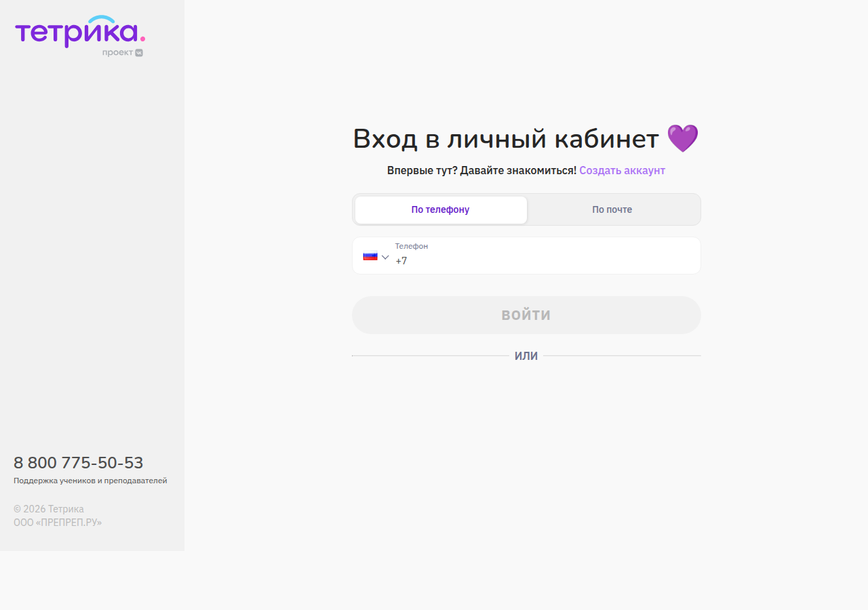This screenshot has width=868, height=610.
Task: Expand the country code chevron arrow
Action: tap(385, 257)
